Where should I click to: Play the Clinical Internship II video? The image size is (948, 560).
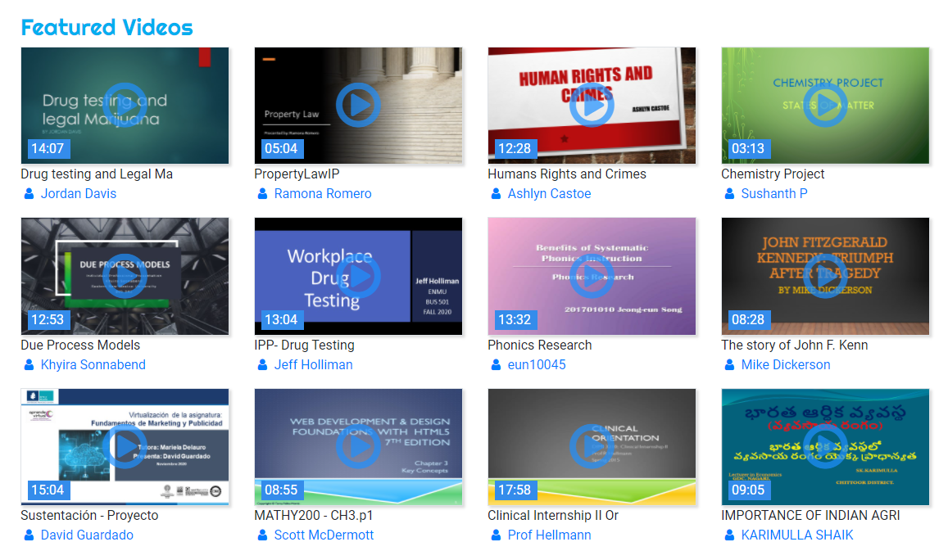[x=592, y=446]
